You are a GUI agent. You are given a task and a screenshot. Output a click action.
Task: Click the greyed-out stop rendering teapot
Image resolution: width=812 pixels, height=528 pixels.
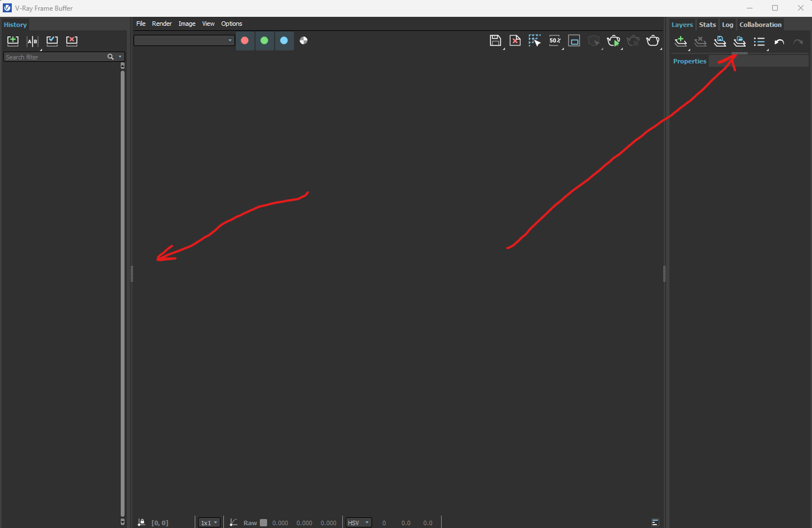click(x=633, y=40)
